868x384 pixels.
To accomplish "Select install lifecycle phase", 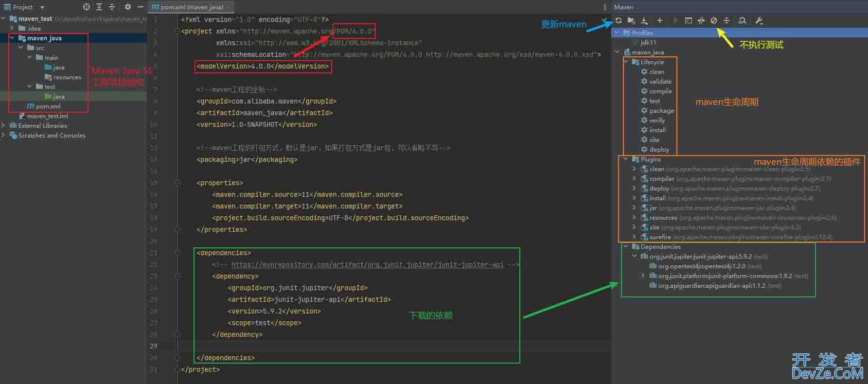I will pyautogui.click(x=653, y=130).
